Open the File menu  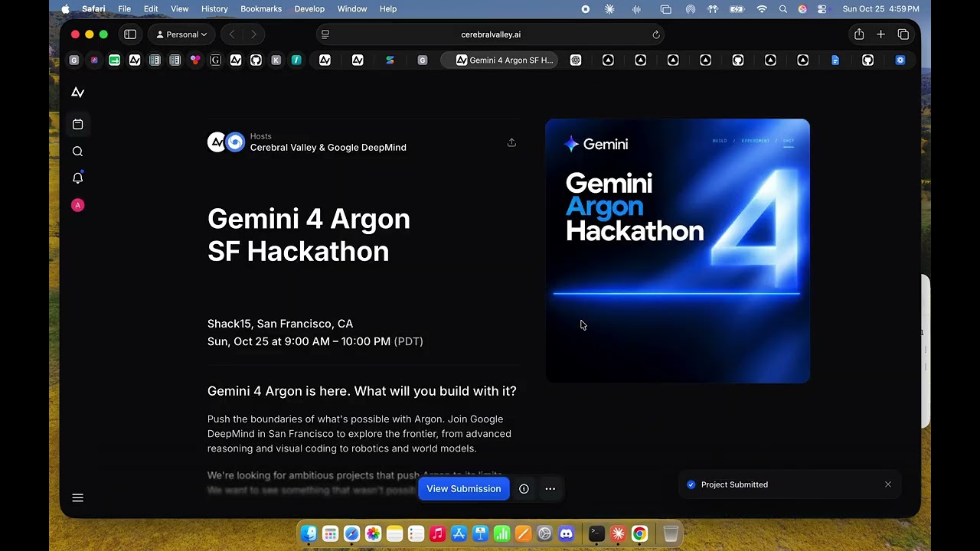pos(124,9)
